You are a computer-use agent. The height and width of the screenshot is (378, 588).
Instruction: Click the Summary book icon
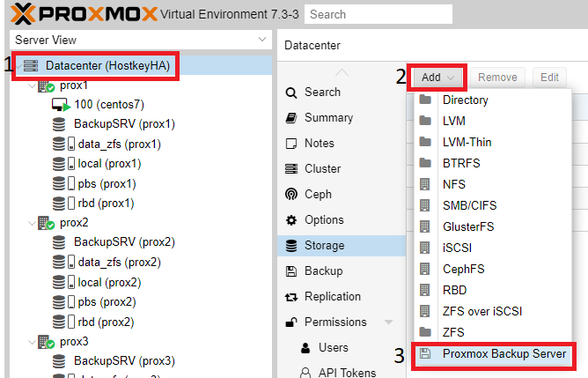click(x=291, y=118)
